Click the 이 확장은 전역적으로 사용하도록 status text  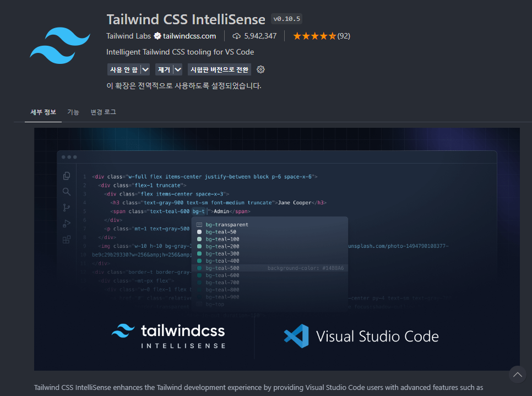[x=184, y=86]
